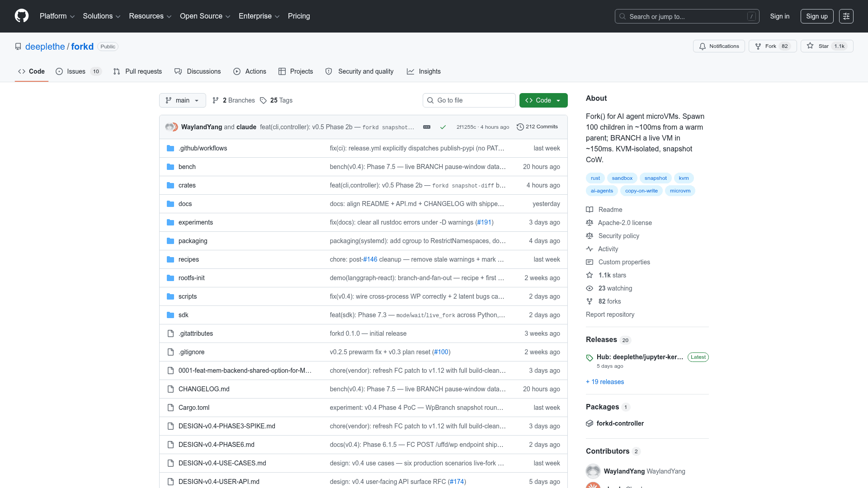The width and height of the screenshot is (868, 488).
Task: Click the WaylandYang contributor avatar
Action: click(x=593, y=471)
